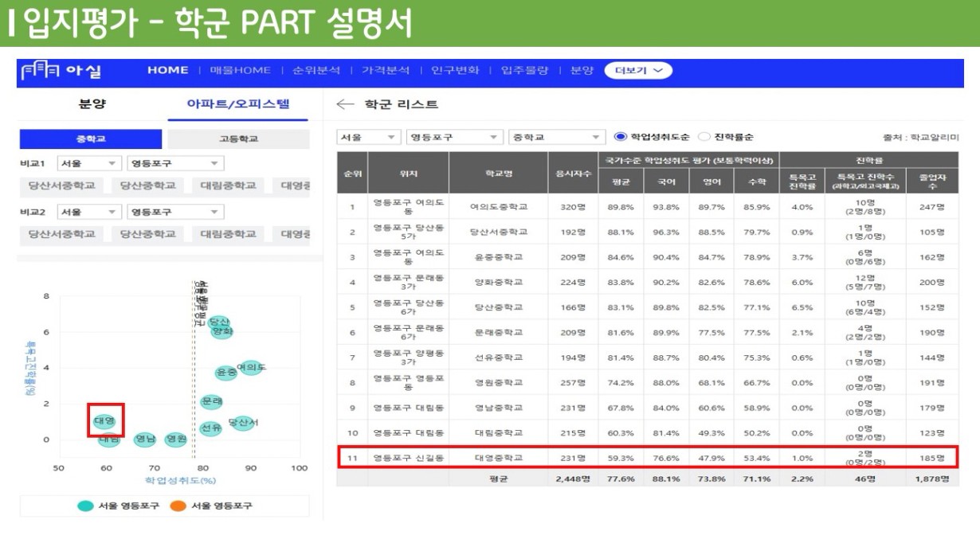Click 영남중학교 in the school table
This screenshot has height=551, width=980.
pyautogui.click(x=499, y=408)
